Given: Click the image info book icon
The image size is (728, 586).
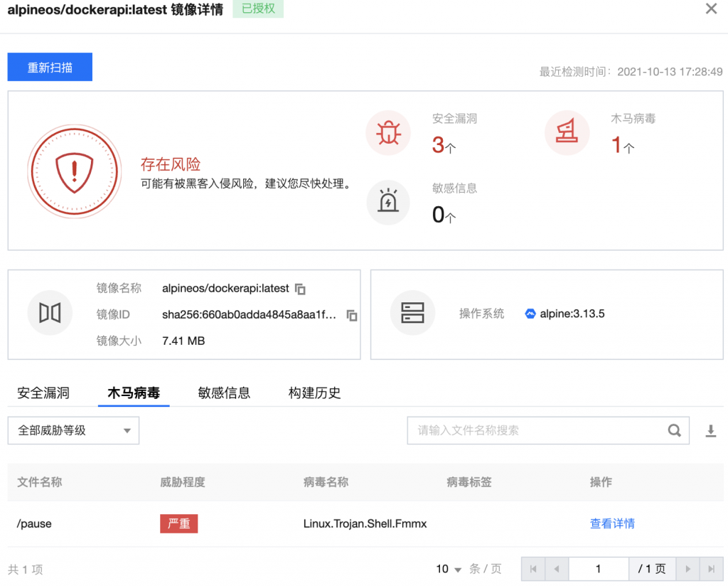Looking at the screenshot, I should coord(50,312).
